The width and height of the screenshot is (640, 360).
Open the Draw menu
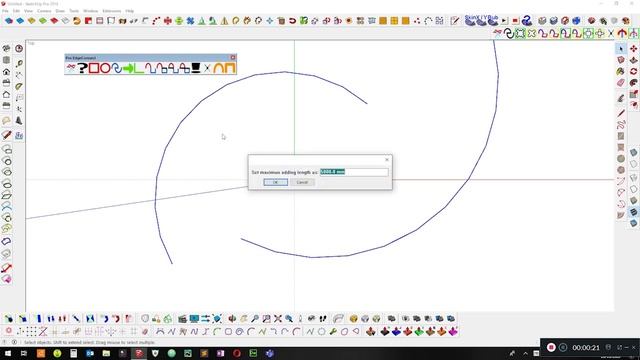[x=60, y=11]
